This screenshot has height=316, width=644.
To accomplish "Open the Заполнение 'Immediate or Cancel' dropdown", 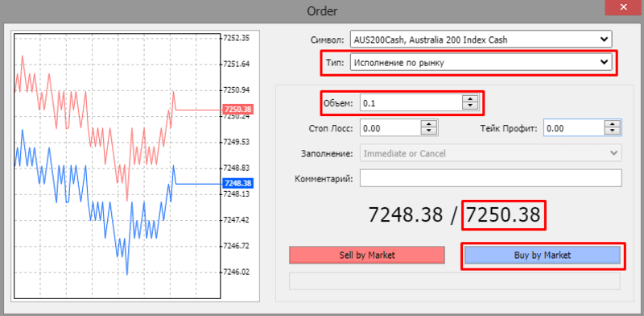I will pyautogui.click(x=491, y=153).
